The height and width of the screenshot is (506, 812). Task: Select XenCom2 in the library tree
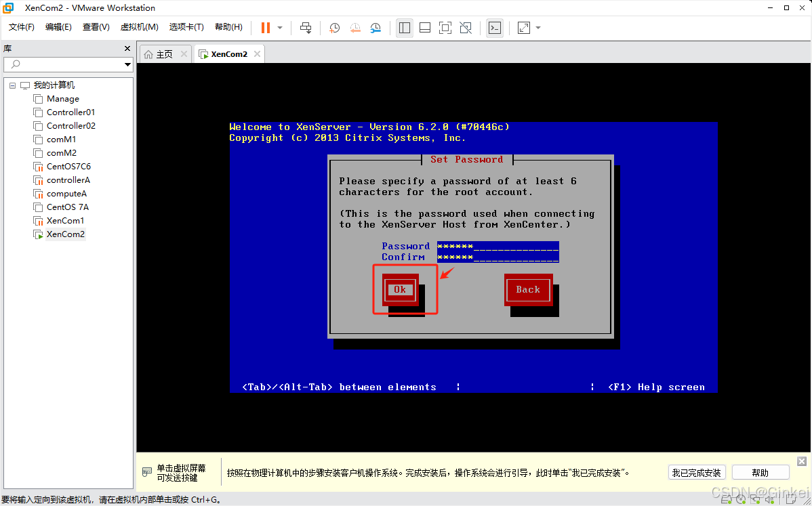point(65,234)
